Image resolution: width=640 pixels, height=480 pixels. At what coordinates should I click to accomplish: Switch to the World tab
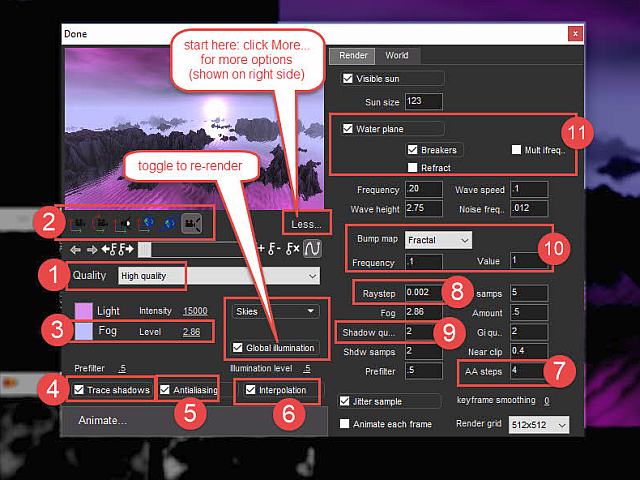pyautogui.click(x=397, y=55)
